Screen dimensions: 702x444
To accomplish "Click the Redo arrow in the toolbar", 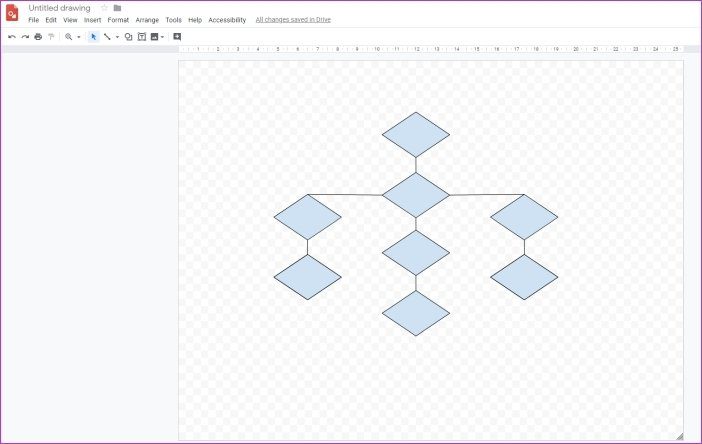I will tap(25, 37).
